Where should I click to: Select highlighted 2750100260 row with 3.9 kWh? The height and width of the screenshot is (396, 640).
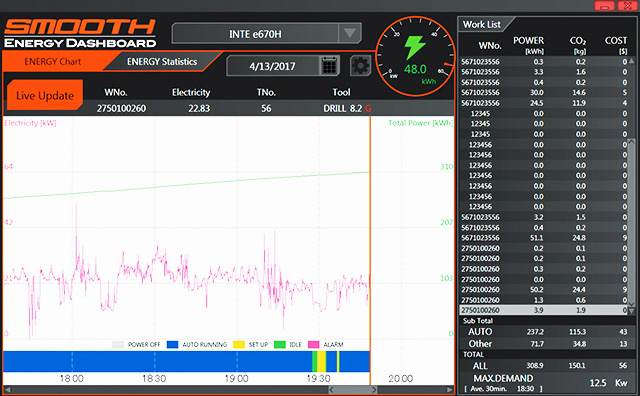tap(544, 310)
